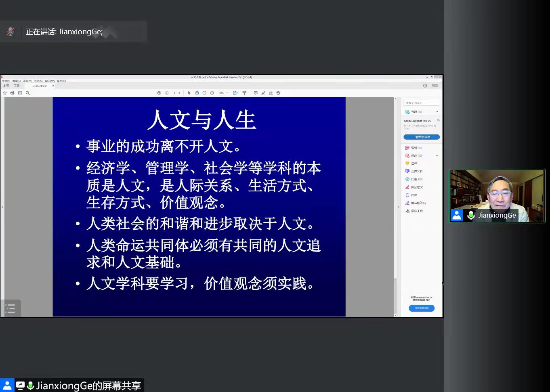
Task: Open the 134% zoom level dropdown
Action: tap(223, 93)
